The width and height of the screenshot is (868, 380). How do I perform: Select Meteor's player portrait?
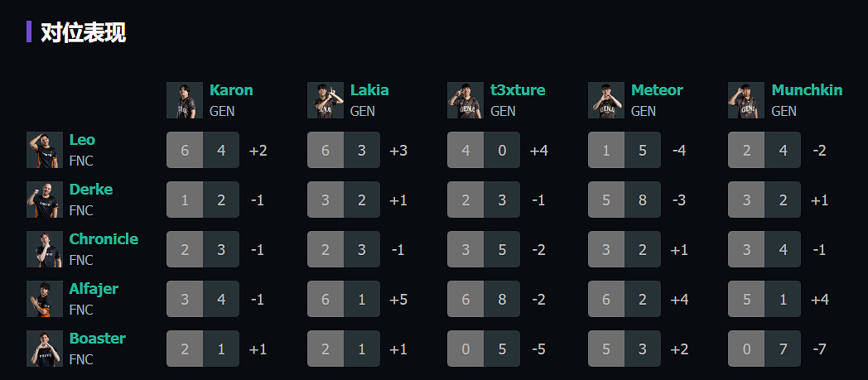tap(605, 100)
